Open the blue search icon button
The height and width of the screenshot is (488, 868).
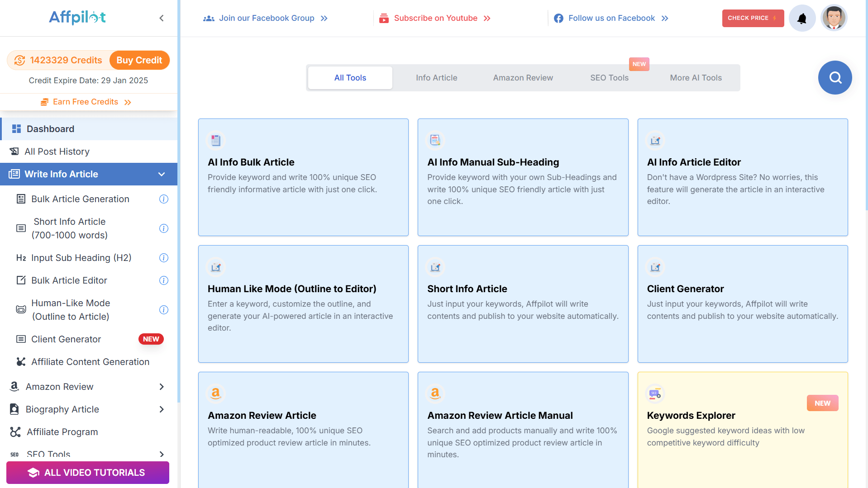835,78
